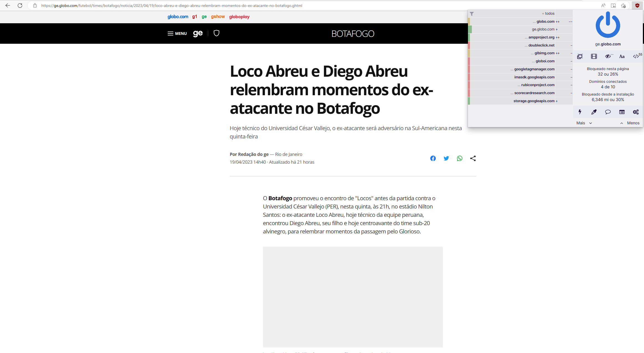Open the report issue chat bubble

[x=608, y=112]
